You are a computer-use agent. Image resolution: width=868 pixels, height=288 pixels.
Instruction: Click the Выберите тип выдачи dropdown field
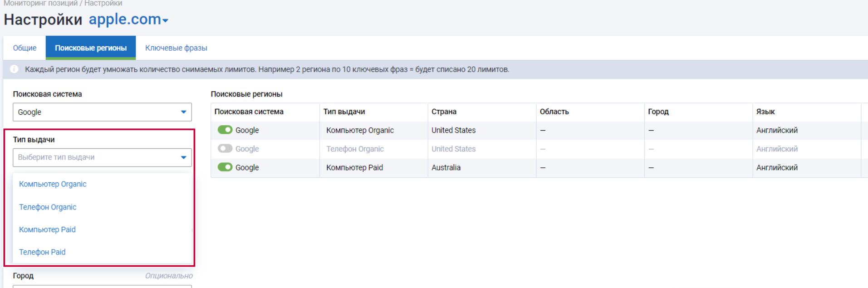(x=102, y=157)
